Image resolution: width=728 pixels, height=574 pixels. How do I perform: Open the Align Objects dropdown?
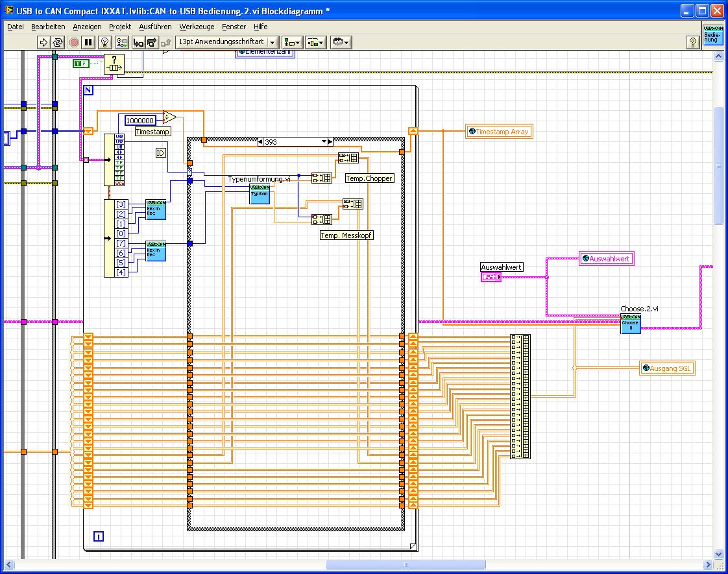tap(292, 42)
